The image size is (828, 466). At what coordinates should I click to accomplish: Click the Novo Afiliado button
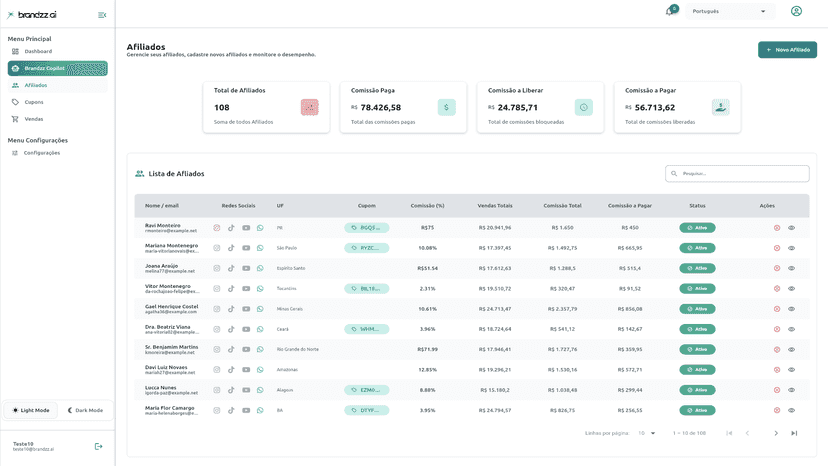tap(787, 50)
